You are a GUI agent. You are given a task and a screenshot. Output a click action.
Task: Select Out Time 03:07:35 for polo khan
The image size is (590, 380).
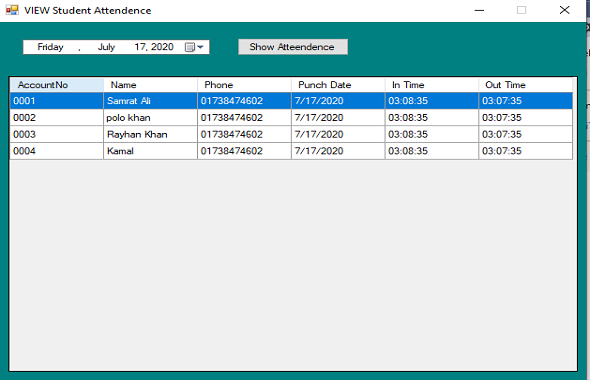point(525,118)
